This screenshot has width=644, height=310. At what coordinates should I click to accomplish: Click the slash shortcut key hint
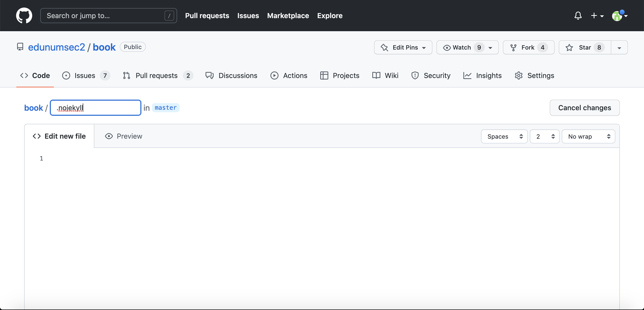[x=169, y=16]
